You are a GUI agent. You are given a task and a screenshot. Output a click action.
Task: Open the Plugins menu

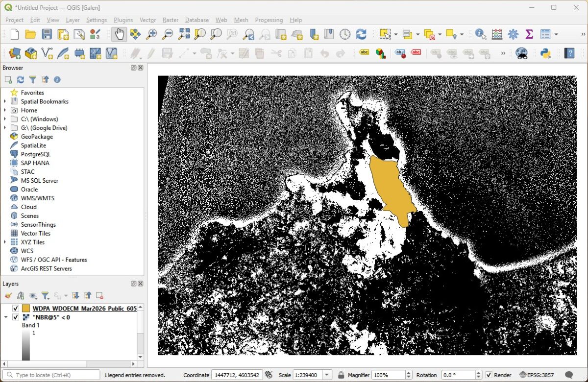click(x=123, y=20)
